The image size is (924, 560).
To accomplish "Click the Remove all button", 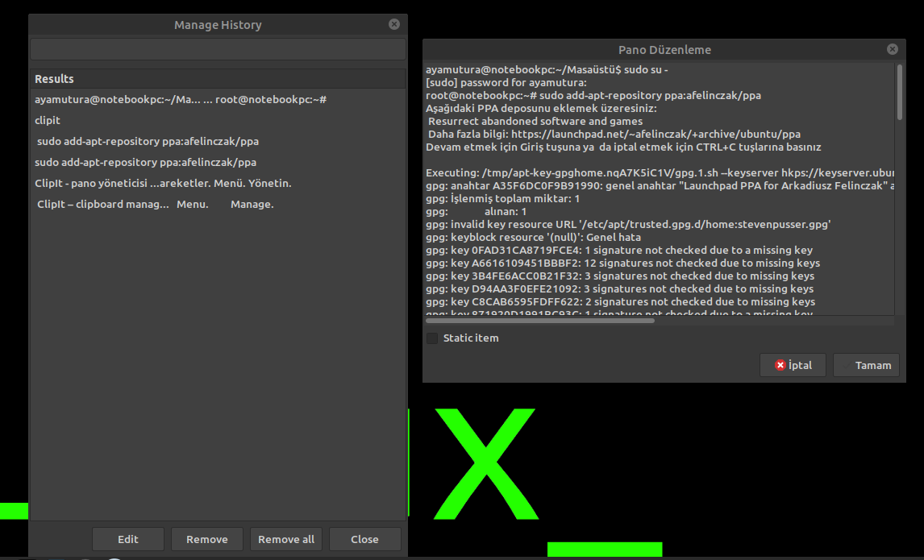I will click(285, 539).
